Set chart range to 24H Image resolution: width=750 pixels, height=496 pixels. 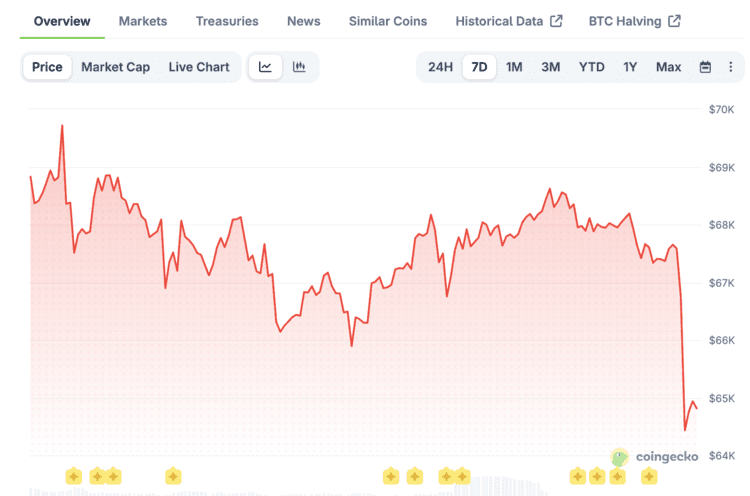[440, 67]
